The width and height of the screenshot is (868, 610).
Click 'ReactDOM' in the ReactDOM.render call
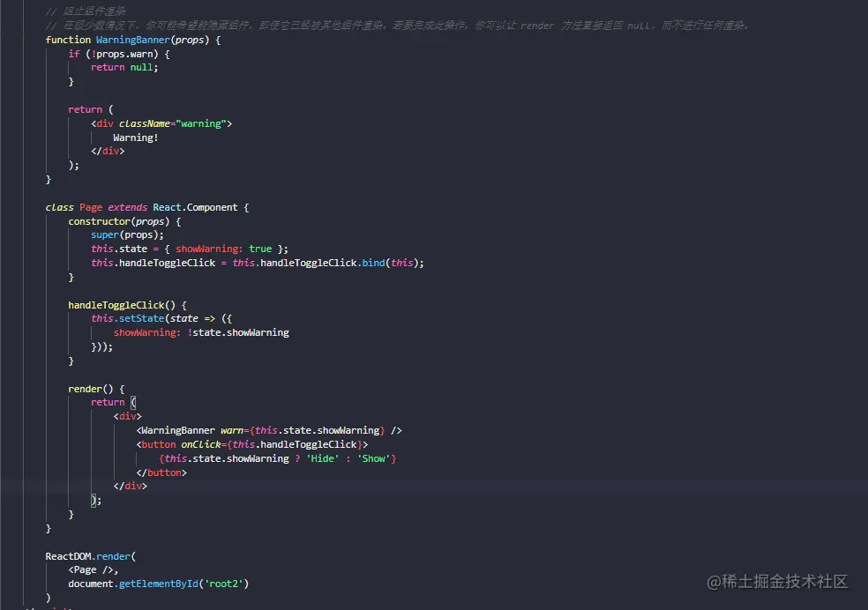click(x=68, y=556)
